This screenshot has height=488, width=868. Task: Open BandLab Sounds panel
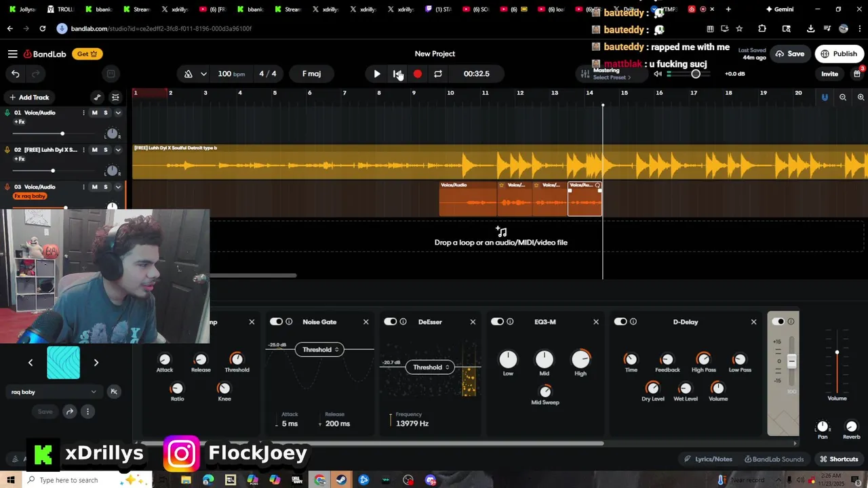point(774,459)
